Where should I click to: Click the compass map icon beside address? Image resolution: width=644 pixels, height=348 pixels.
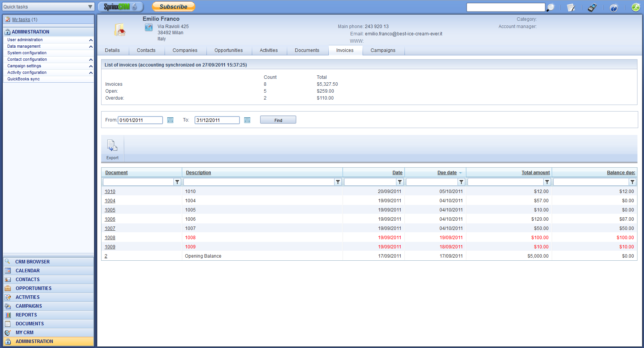[x=149, y=27]
